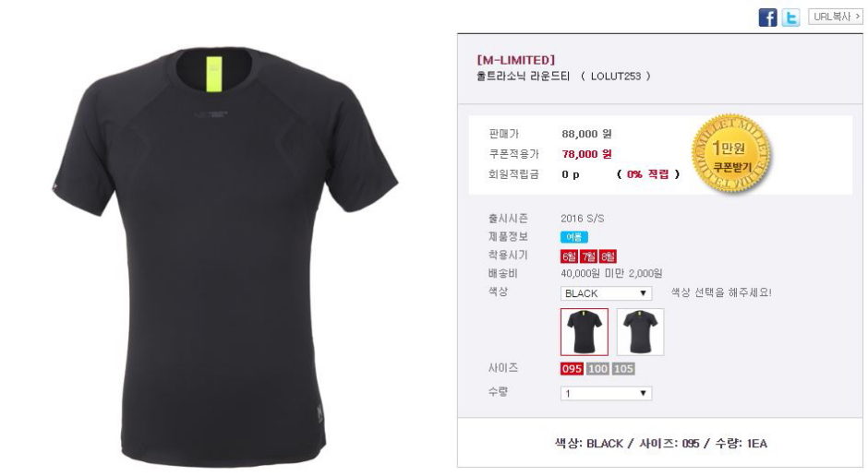Select size 095
The image size is (868, 476).
[x=572, y=369]
